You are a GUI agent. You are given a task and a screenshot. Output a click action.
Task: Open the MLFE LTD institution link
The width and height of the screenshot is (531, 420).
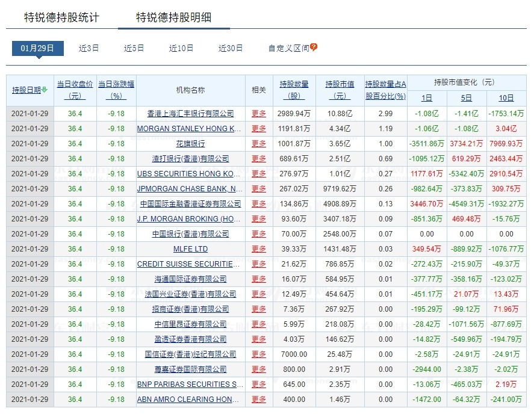[x=190, y=249]
